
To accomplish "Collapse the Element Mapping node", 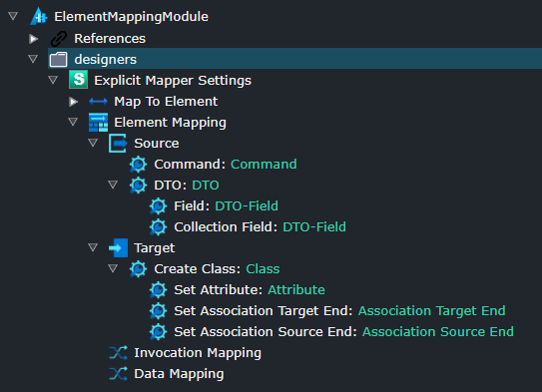I will pyautogui.click(x=73, y=122).
